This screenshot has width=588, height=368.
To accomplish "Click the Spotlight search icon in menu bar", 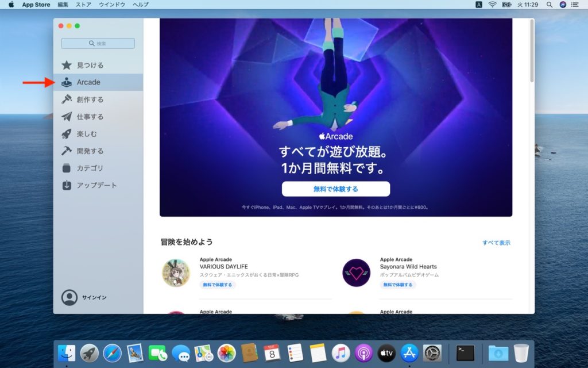I will [x=549, y=5].
